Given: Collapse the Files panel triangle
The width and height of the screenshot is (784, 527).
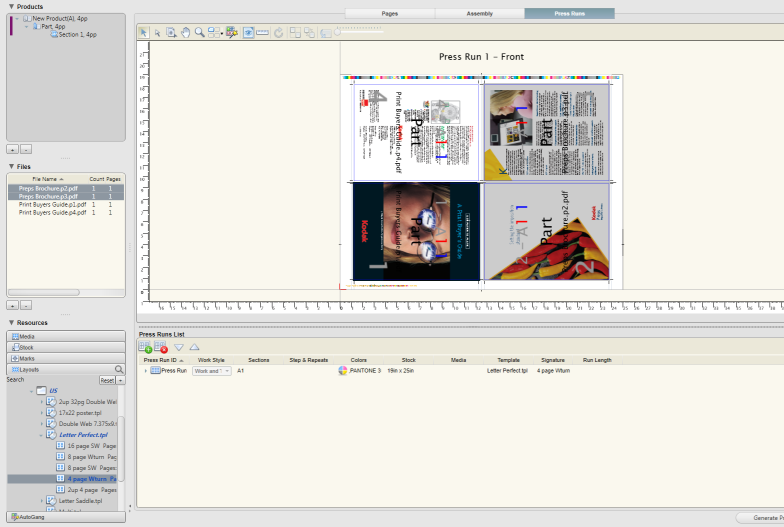Looking at the screenshot, I should [x=12, y=166].
